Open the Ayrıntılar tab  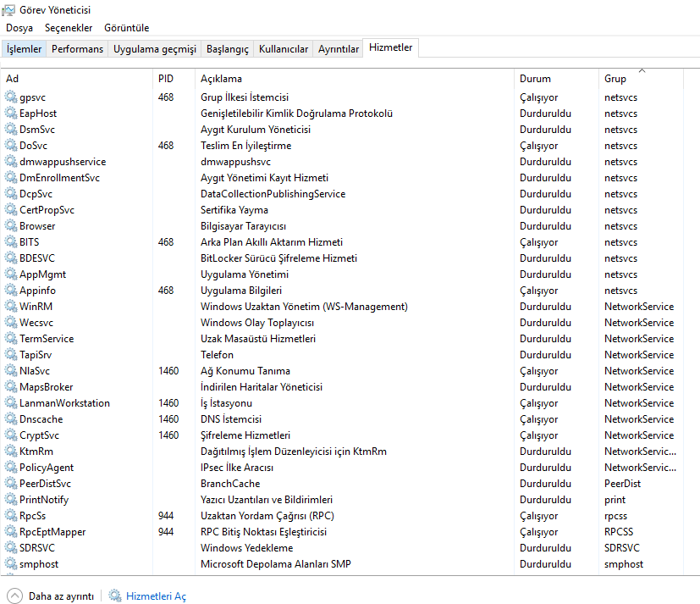339,48
